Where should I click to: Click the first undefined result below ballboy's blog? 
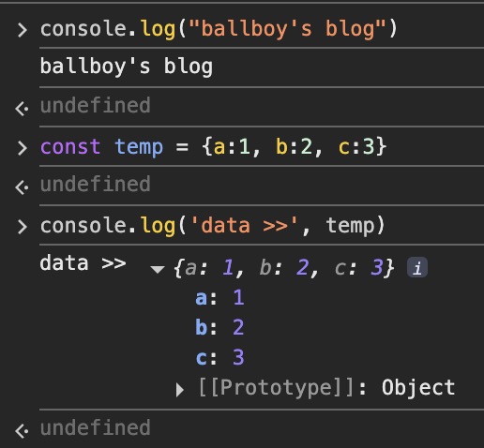(x=96, y=106)
